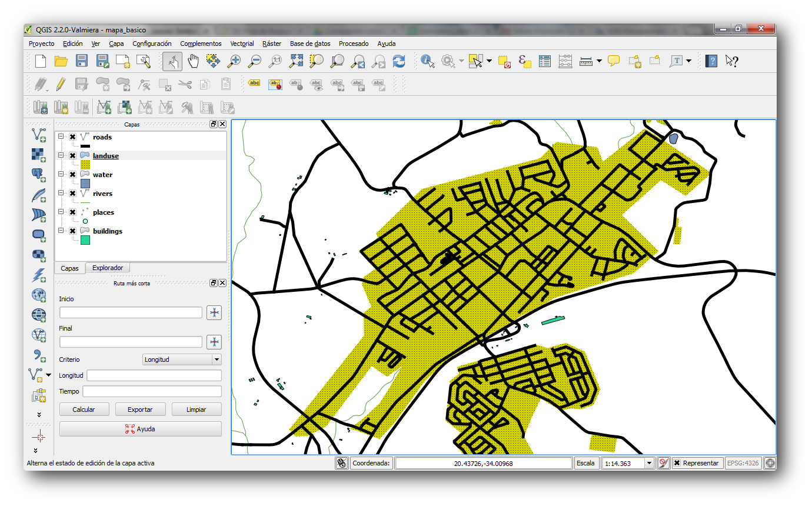Click Add PostGIS Layer elephant icon

39,174
